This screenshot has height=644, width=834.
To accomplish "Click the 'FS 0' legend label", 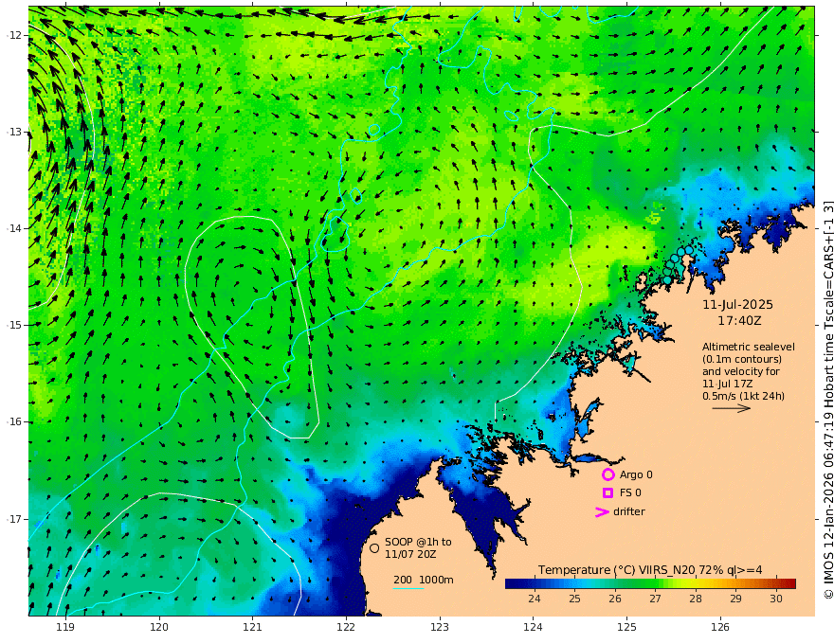I will [x=630, y=493].
